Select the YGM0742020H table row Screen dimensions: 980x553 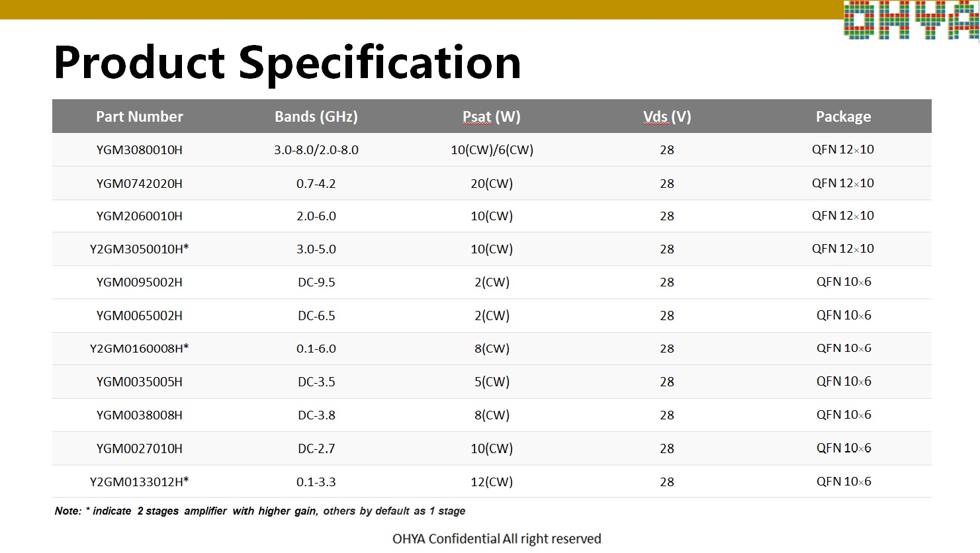(x=492, y=183)
